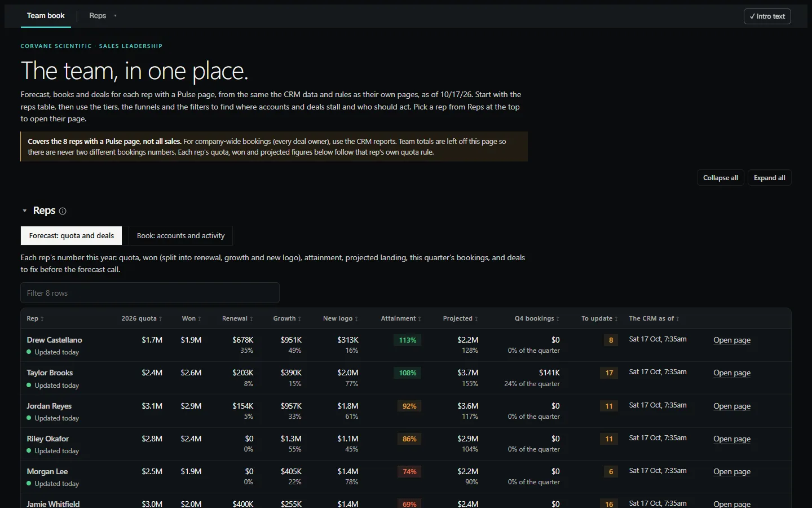Image resolution: width=812 pixels, height=508 pixels.
Task: Click Morgan Lee's Updated today status
Action: tap(52, 484)
